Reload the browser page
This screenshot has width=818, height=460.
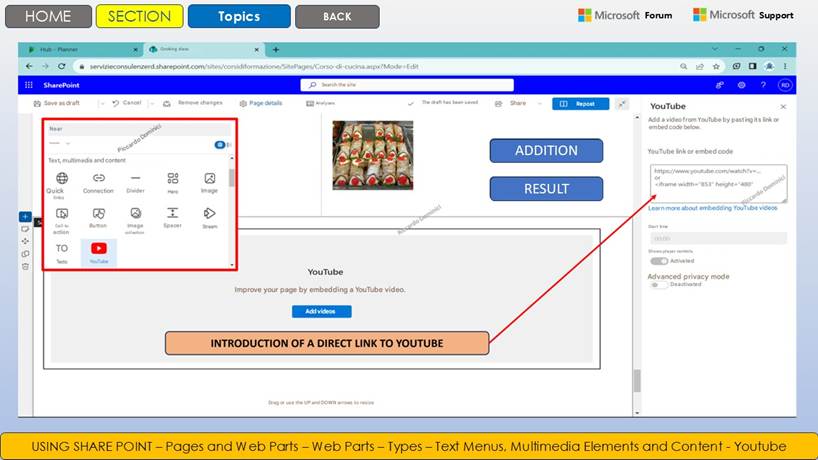pos(62,66)
